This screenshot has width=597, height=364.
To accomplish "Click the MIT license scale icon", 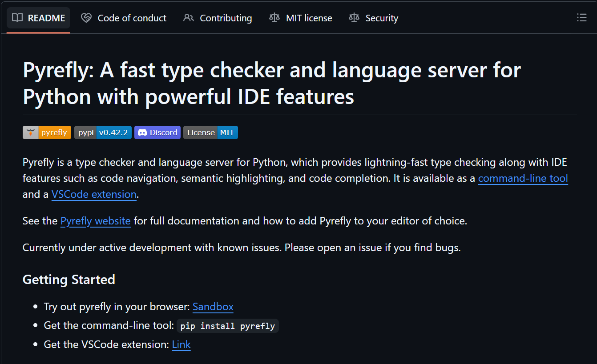I will coord(274,18).
